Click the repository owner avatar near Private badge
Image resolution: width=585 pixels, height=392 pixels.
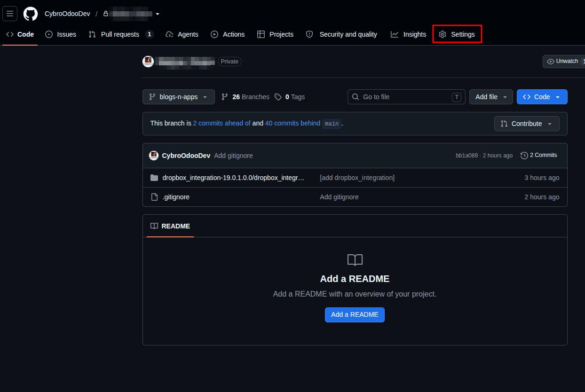pos(148,62)
